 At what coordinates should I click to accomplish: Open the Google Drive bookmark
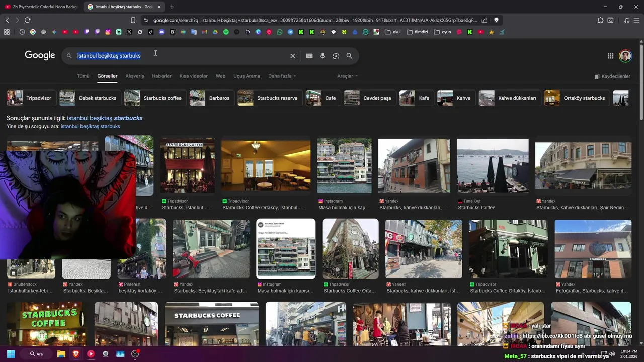click(215, 32)
